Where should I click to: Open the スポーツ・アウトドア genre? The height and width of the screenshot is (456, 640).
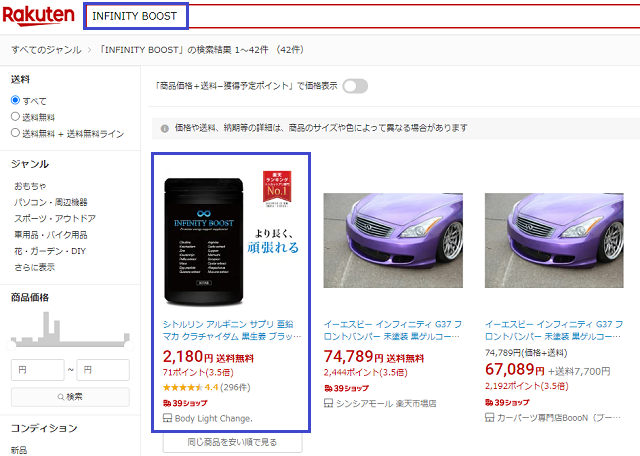click(x=55, y=218)
